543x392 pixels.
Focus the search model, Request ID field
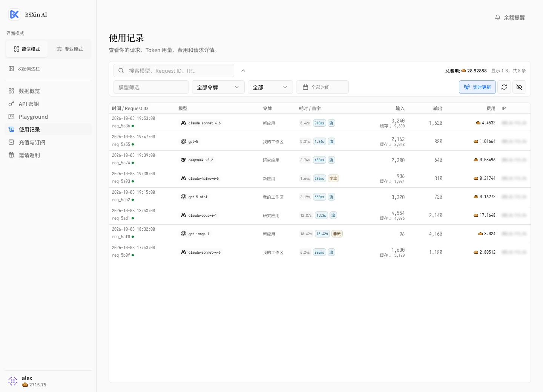[x=174, y=70]
